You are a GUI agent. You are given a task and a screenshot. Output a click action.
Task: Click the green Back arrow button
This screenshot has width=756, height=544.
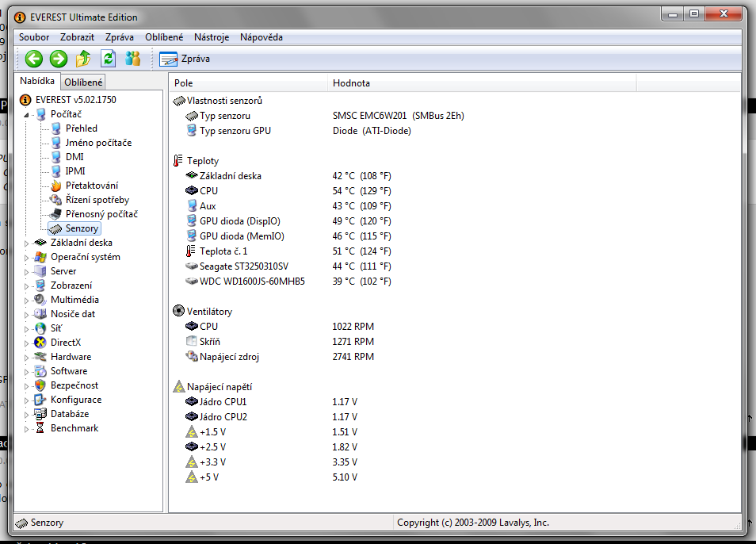coord(34,59)
